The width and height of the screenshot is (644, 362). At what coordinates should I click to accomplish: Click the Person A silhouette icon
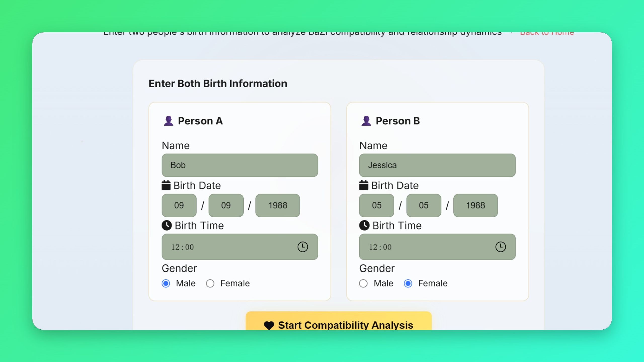pyautogui.click(x=168, y=121)
